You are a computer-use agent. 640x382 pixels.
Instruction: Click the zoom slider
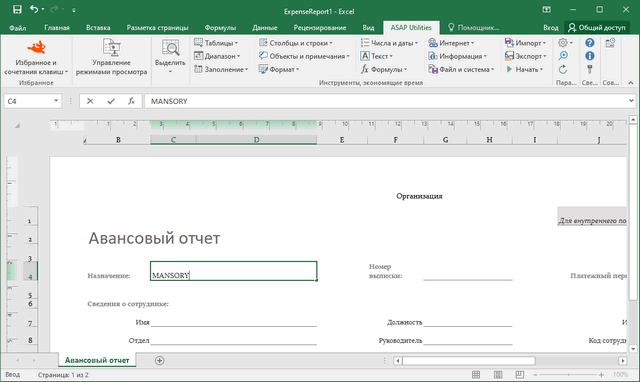568,374
